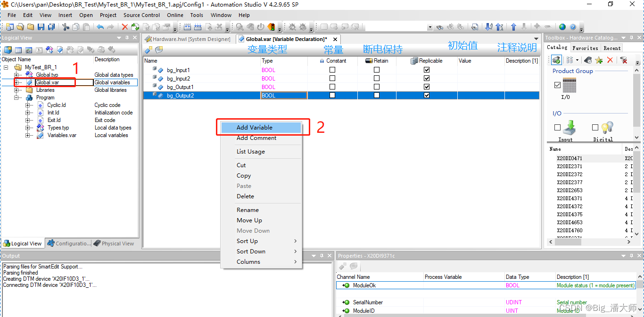Screen dimensions: 644x317
Task: Toggle Constant checkbox for bg_Input1
Action: point(332,70)
